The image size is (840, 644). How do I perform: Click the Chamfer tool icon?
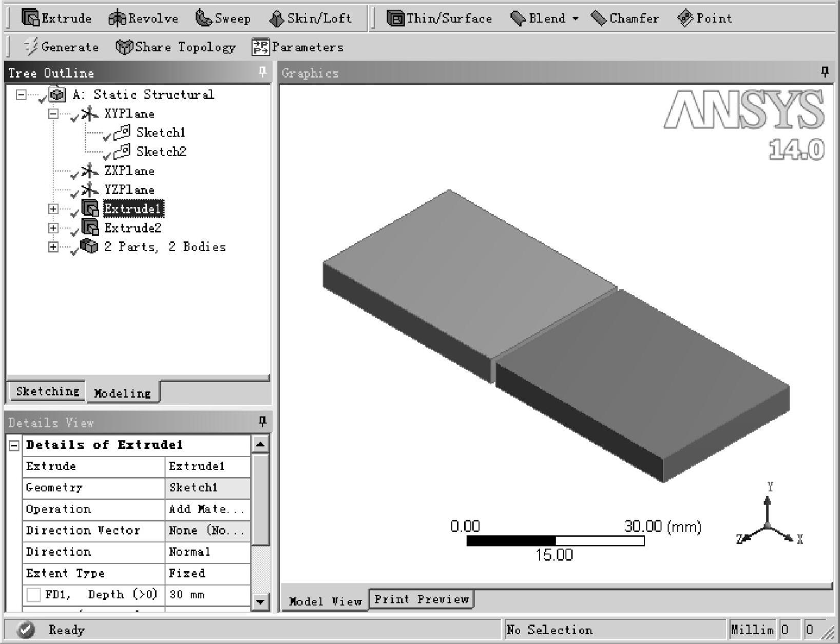coord(599,18)
